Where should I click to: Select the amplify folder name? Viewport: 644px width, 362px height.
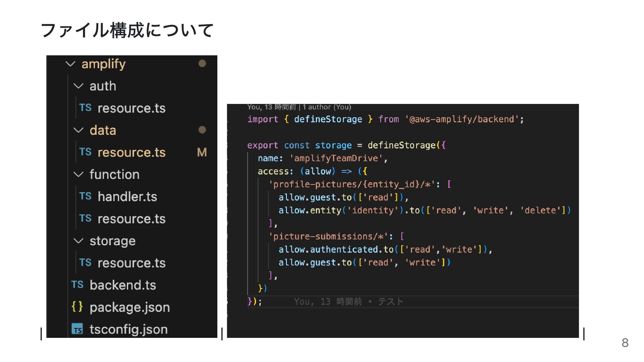[x=104, y=64]
